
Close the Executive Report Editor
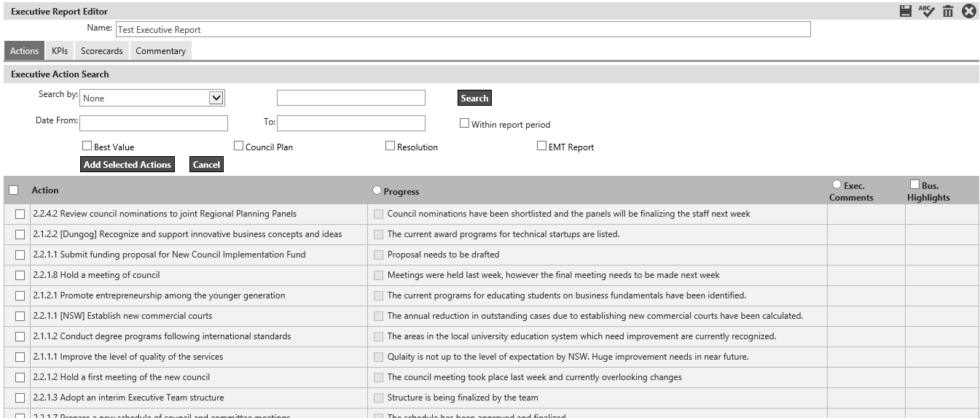[x=969, y=11]
